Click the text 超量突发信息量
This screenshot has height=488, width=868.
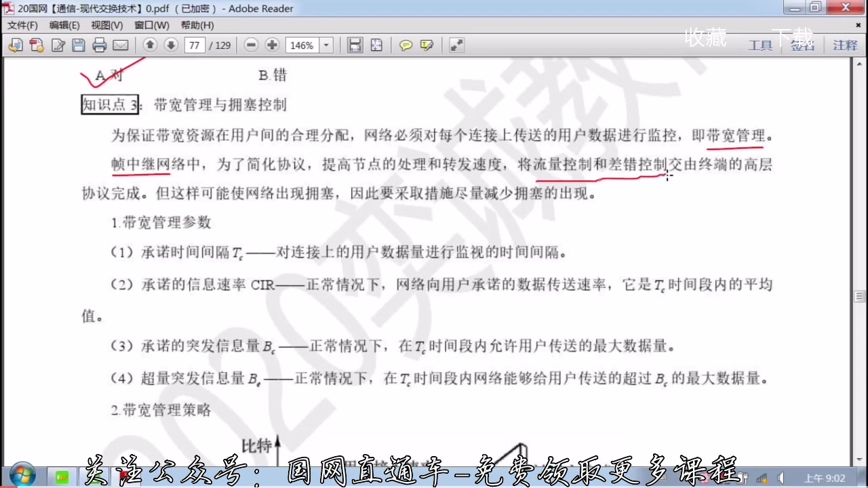(x=194, y=378)
